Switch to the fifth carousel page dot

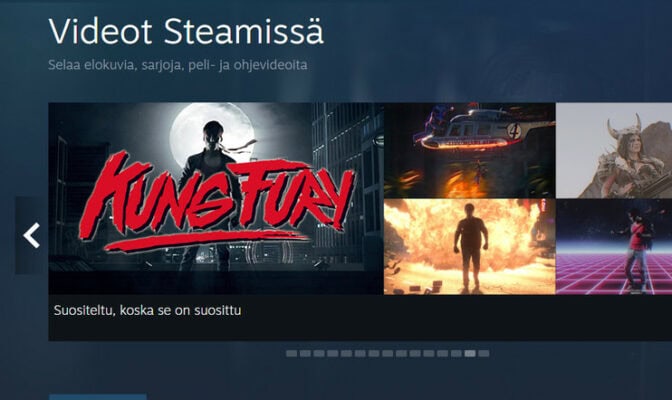346,353
